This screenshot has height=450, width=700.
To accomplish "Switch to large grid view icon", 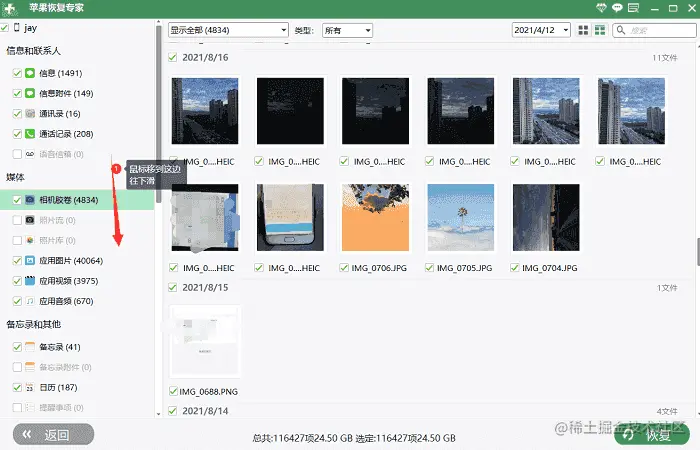I will 583,30.
